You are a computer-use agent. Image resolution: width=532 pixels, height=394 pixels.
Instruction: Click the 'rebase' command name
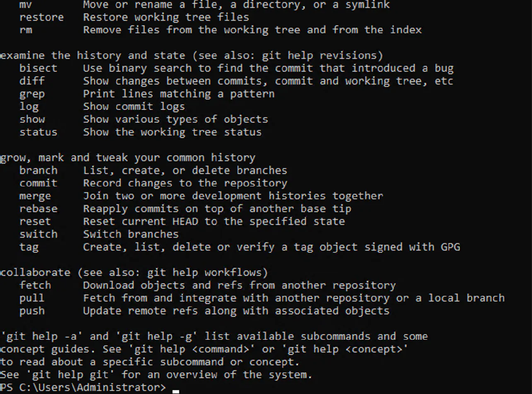click(x=38, y=208)
